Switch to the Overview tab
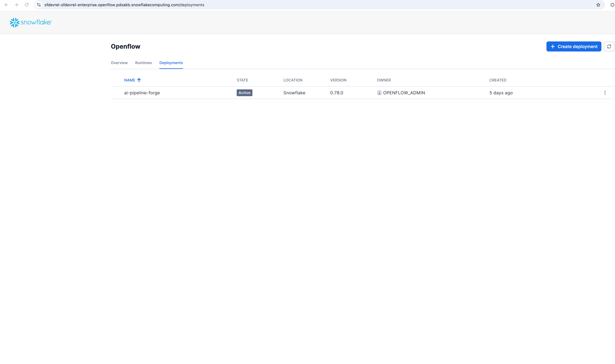The width and height of the screenshot is (615, 364). coord(119,63)
